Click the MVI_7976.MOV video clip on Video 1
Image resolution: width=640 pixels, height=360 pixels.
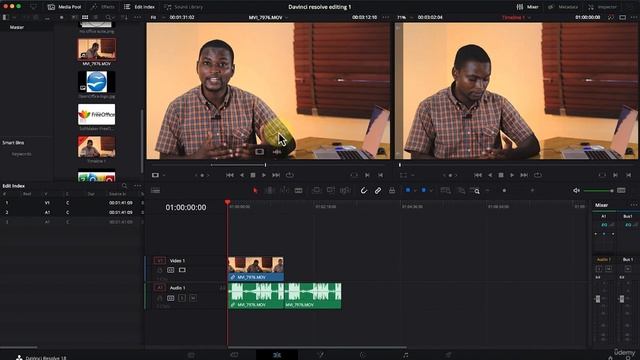[x=256, y=269]
